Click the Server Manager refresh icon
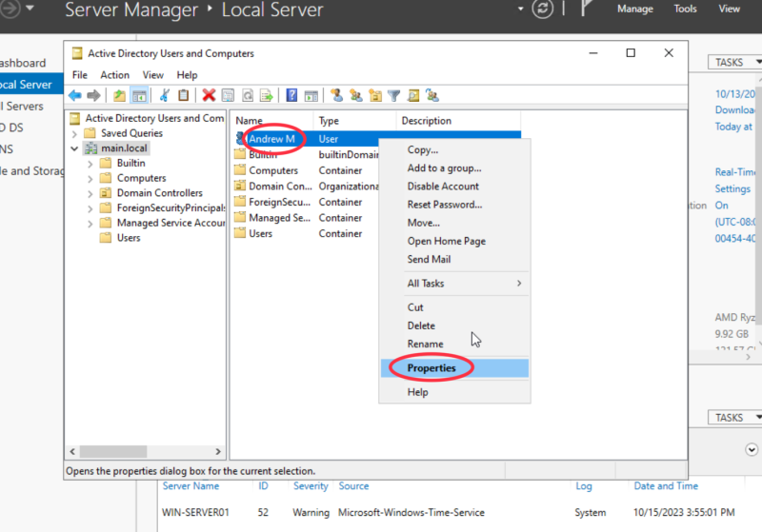The image size is (762, 532). (x=544, y=10)
